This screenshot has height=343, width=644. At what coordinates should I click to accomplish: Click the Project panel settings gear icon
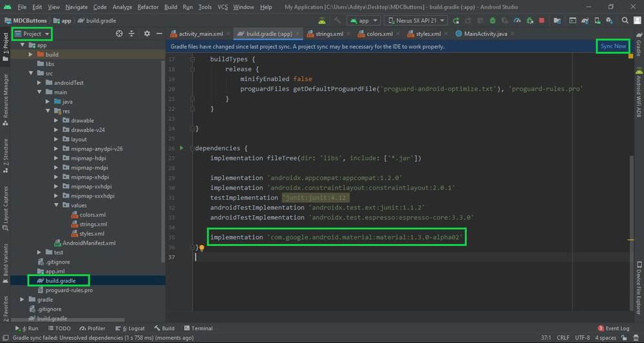click(147, 33)
